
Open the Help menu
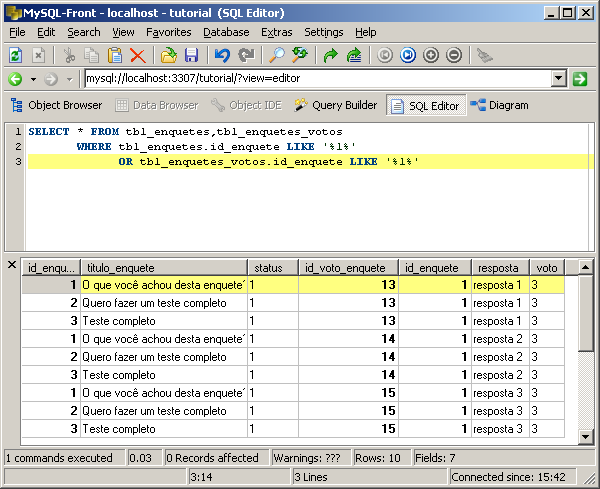pyautogui.click(x=365, y=33)
